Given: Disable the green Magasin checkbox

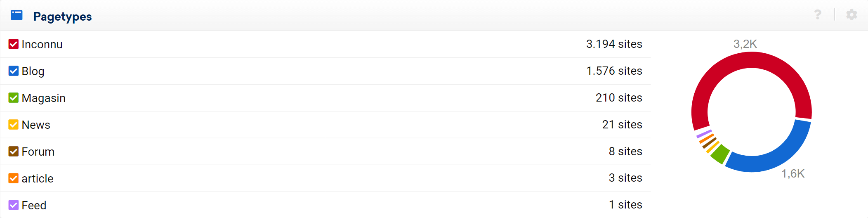Looking at the screenshot, I should point(14,98).
